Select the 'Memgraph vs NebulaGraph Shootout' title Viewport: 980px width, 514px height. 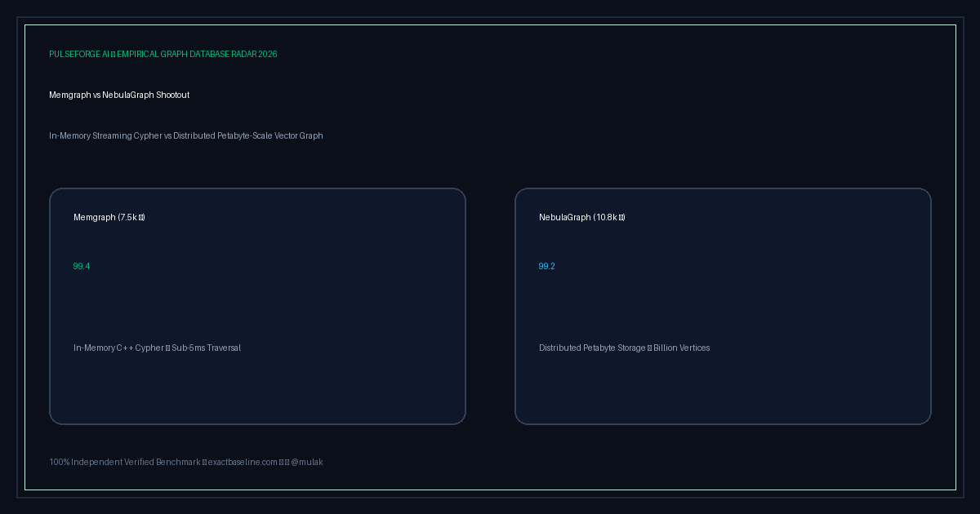coord(119,95)
